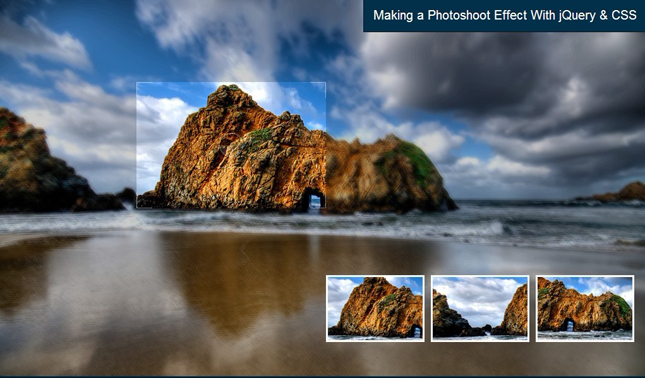Click the sharp viewfinder frame to take shot
645x378 pixels.
(231, 145)
